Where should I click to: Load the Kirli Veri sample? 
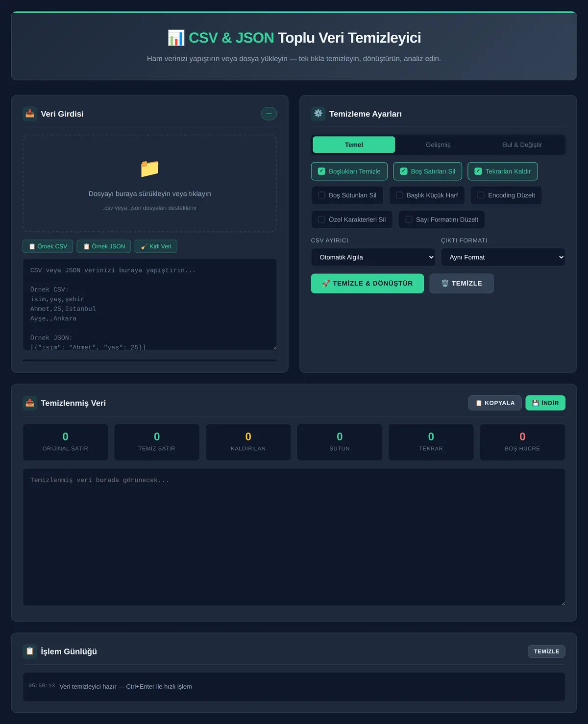[x=156, y=246]
